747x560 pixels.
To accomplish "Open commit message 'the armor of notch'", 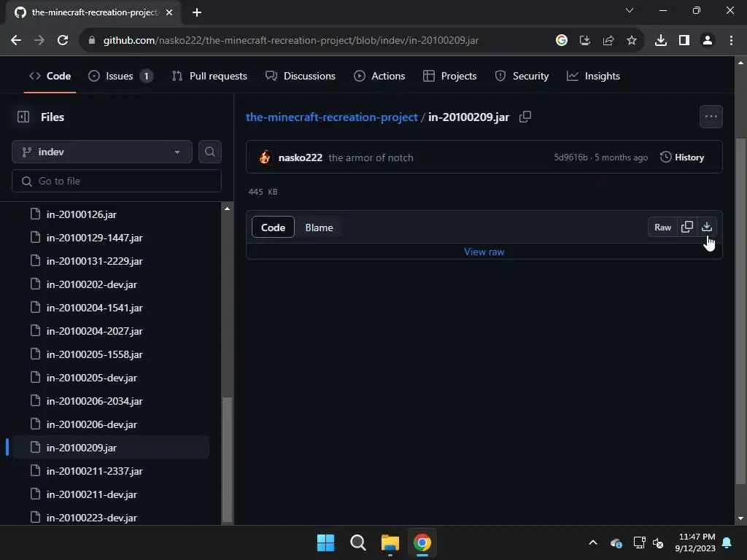I will (371, 157).
